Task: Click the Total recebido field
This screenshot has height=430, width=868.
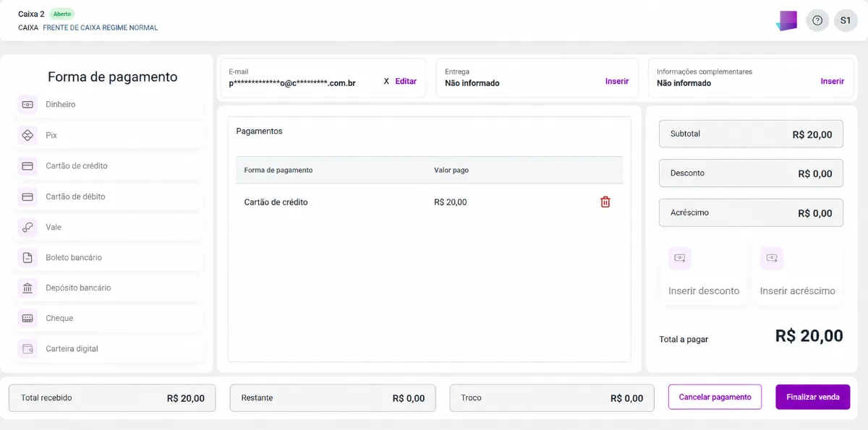Action: pos(112,397)
